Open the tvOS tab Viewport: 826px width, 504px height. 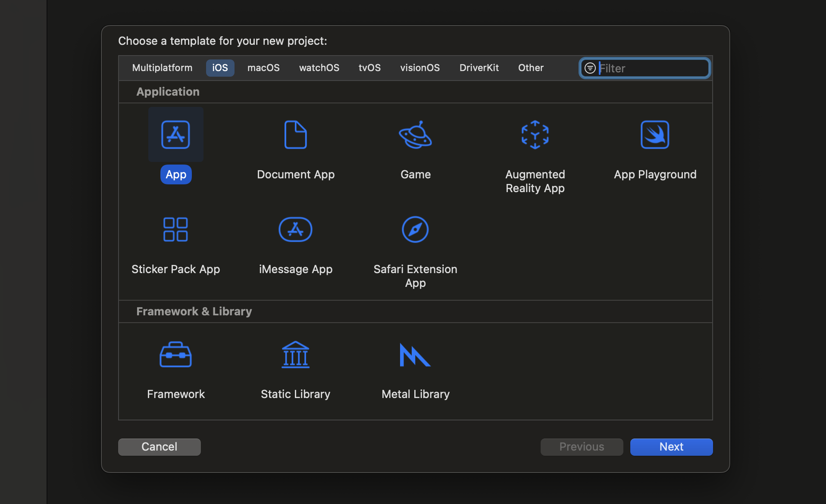tap(369, 68)
